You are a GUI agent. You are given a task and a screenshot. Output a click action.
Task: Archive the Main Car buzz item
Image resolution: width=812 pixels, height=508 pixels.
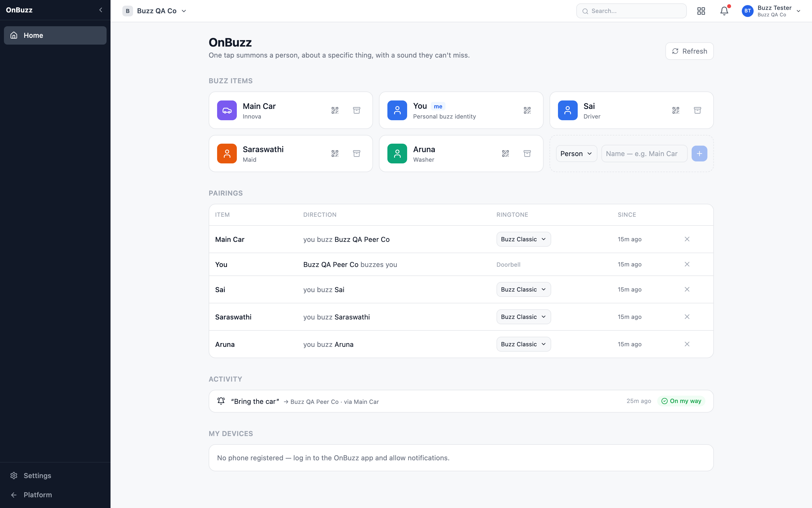[357, 110]
